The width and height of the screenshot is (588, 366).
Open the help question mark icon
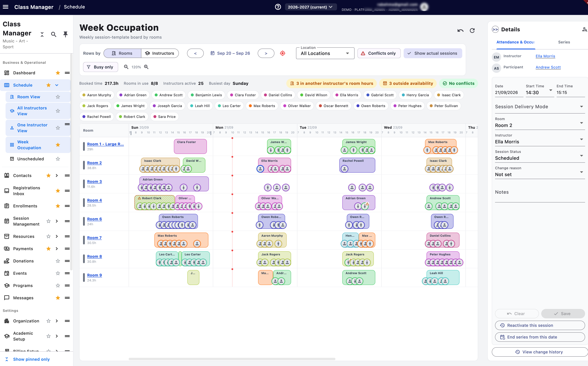pyautogui.click(x=278, y=7)
